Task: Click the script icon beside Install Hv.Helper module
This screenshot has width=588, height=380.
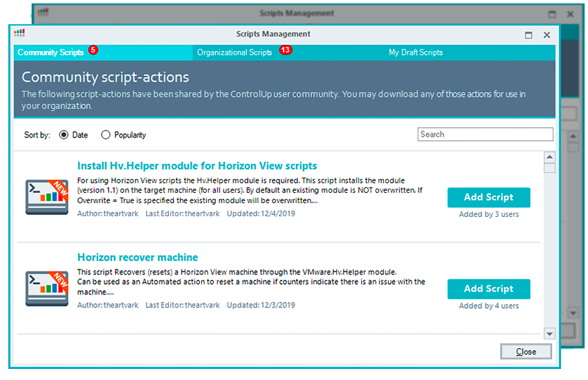Action: pos(47,197)
